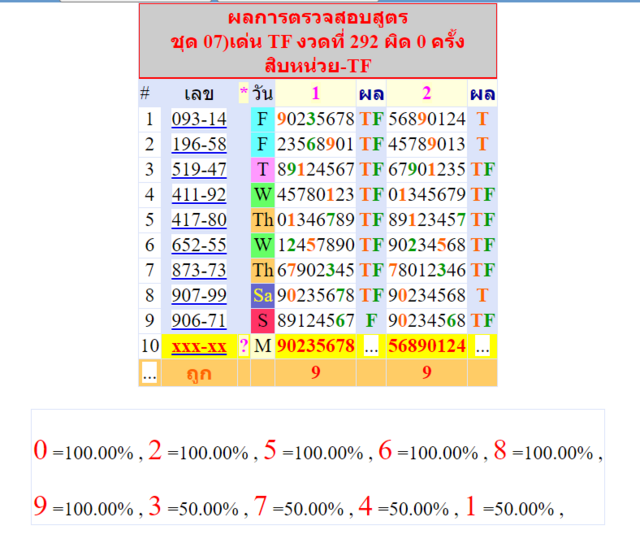Click the 'วัน' column header
Viewport: 640px width, 543px height.
click(262, 93)
